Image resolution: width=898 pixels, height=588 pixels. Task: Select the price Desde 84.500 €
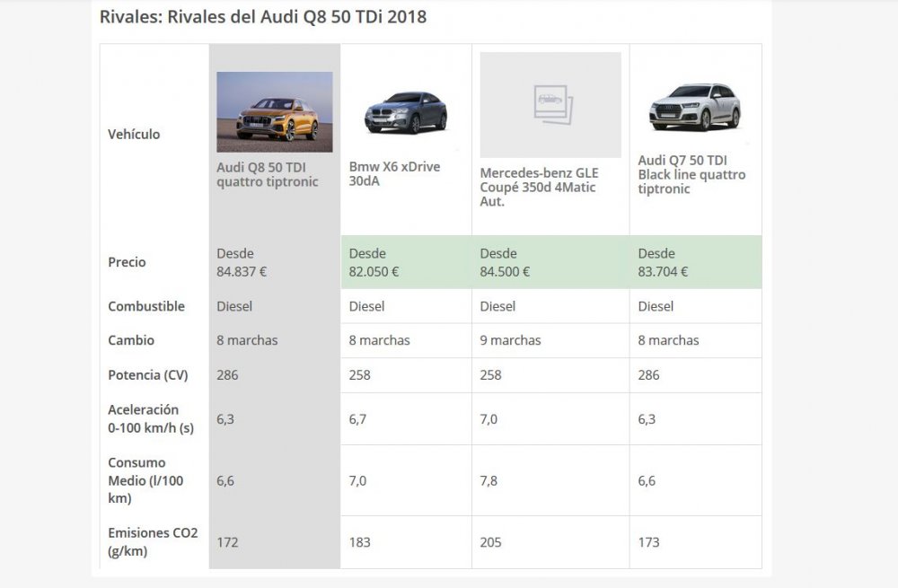point(505,262)
